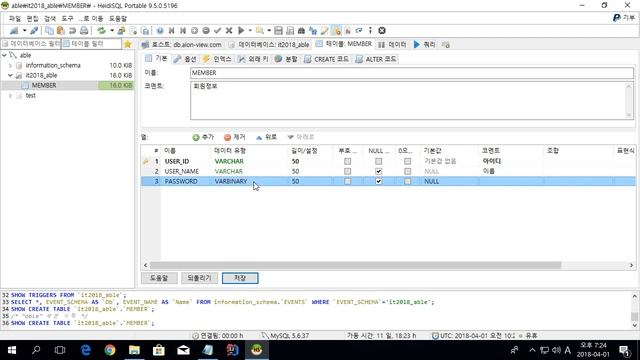Switch to the 인덱스 tab
Image resolution: width=640 pixels, height=360 pixels.
218,59
